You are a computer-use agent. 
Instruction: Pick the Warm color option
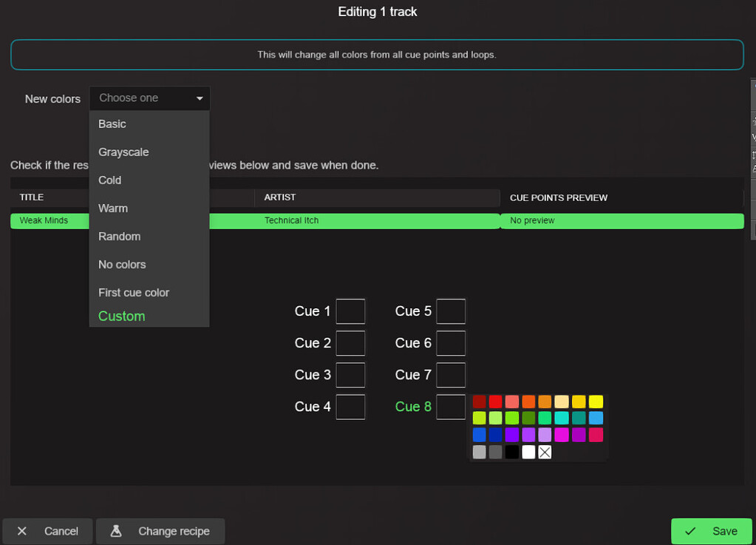tap(112, 209)
